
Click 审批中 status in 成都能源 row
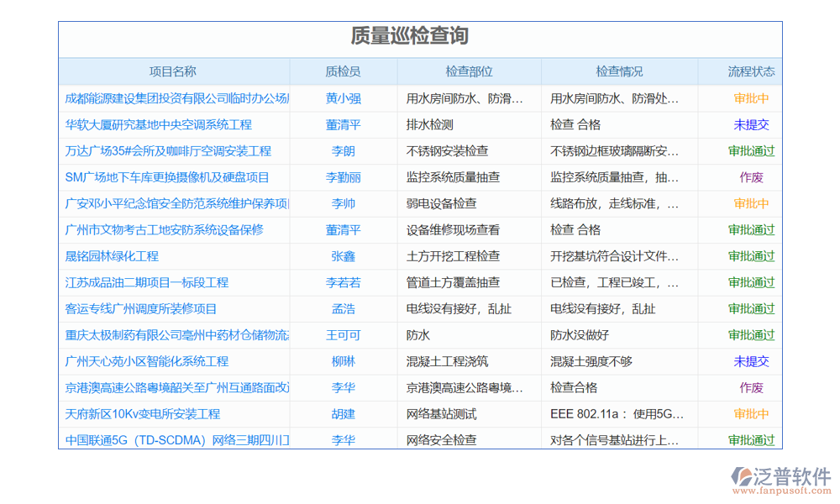pyautogui.click(x=751, y=98)
